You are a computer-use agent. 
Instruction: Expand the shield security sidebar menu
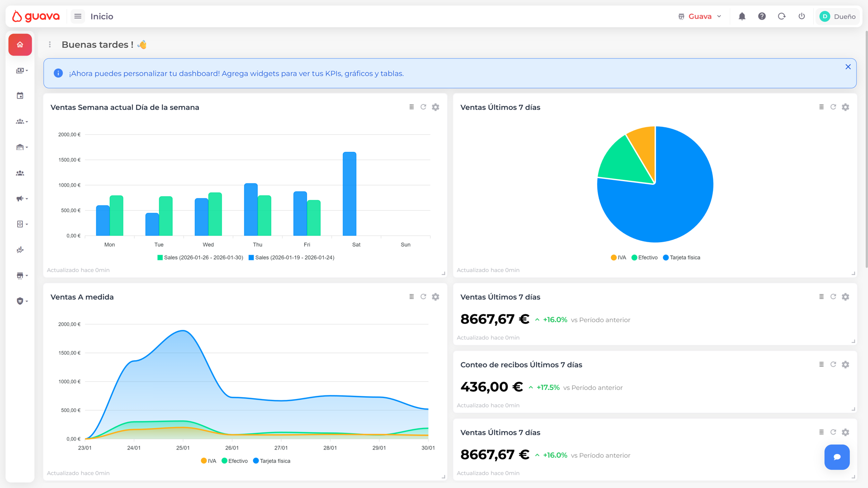tap(21, 301)
